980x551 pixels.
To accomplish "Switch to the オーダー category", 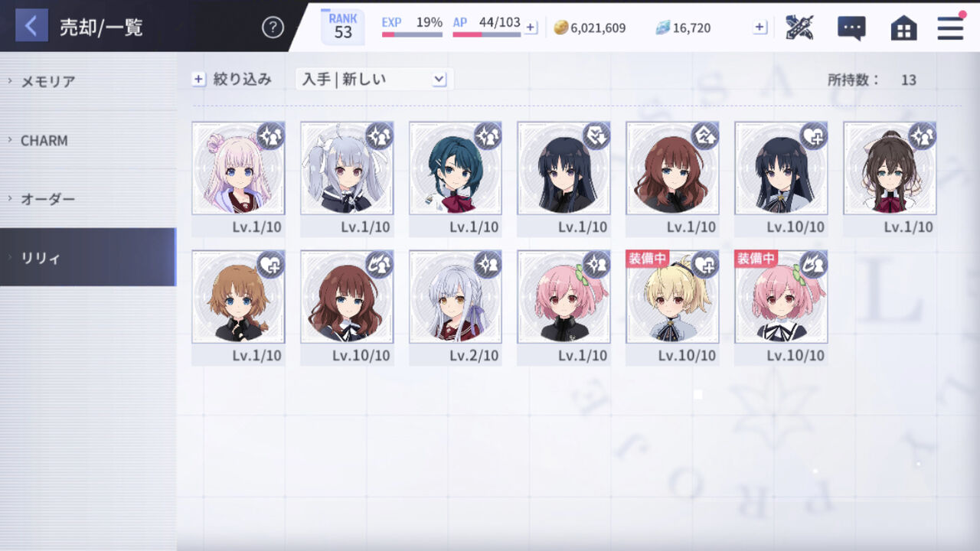I will pos(88,199).
